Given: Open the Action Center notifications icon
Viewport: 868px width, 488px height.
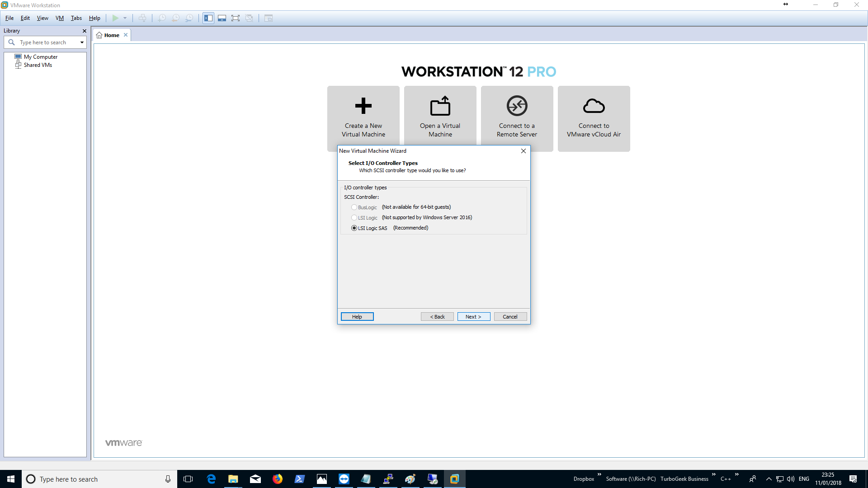Looking at the screenshot, I should pos(853,479).
